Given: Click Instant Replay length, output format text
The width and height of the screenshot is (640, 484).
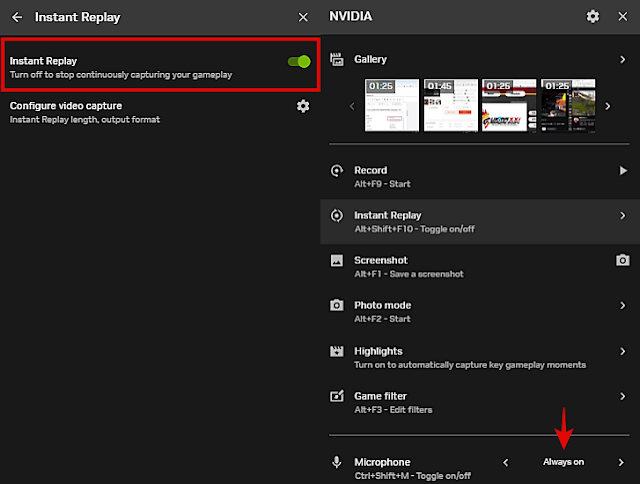Looking at the screenshot, I should coord(85,120).
